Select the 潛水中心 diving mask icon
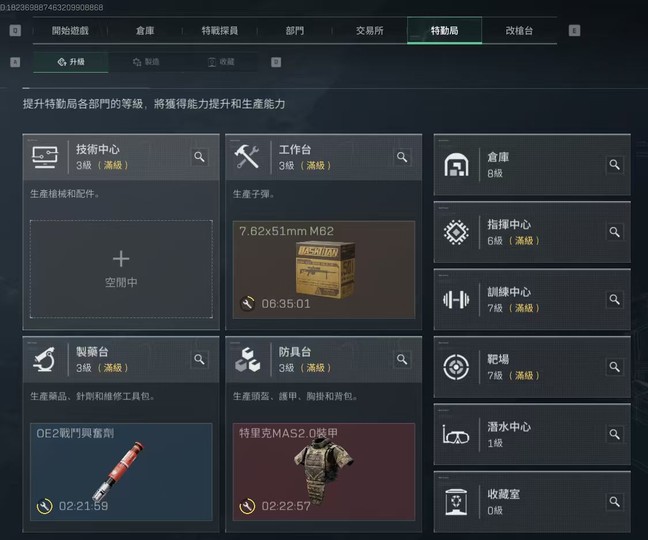Screen dimensions: 648x540 456,435
